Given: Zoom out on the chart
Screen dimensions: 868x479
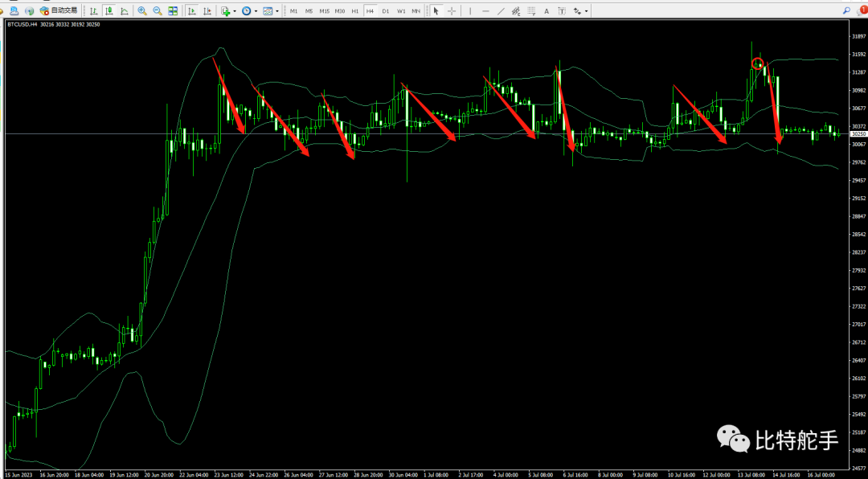Looking at the screenshot, I should (158, 10).
